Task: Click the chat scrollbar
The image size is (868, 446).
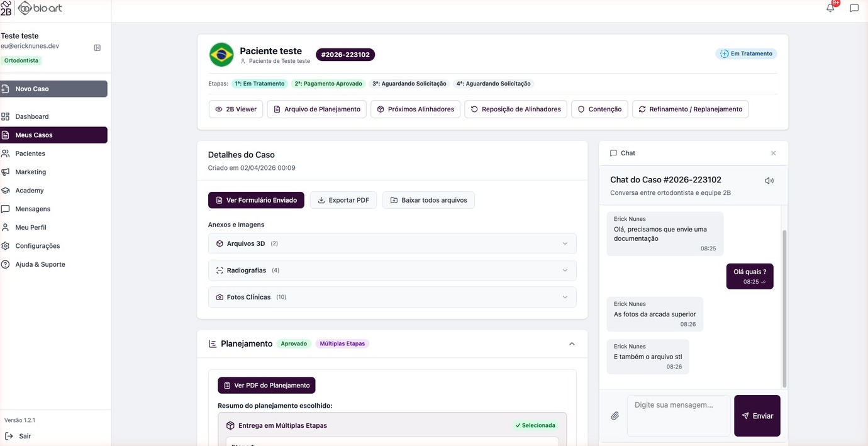Action: click(x=784, y=308)
